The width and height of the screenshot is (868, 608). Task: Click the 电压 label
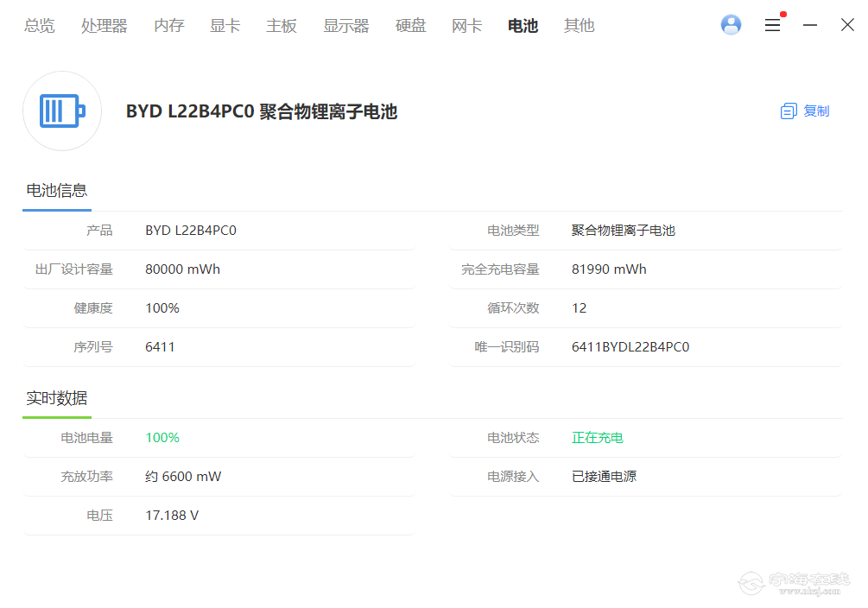click(99, 515)
